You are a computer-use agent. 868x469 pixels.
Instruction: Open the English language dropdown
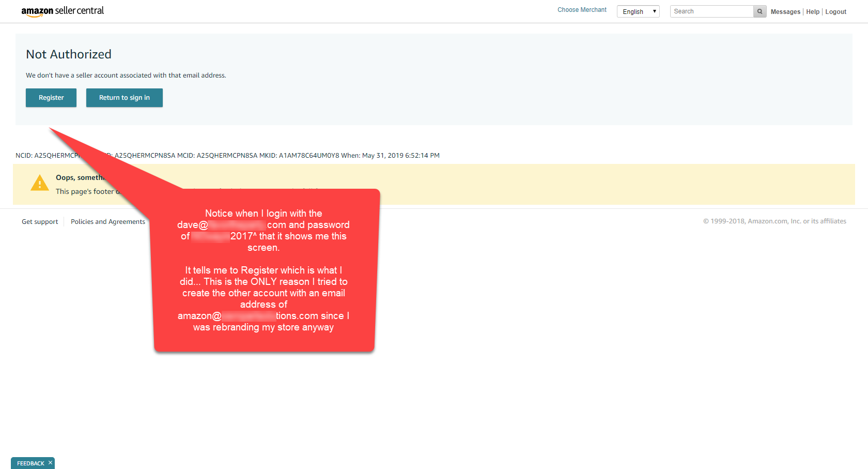(638, 11)
